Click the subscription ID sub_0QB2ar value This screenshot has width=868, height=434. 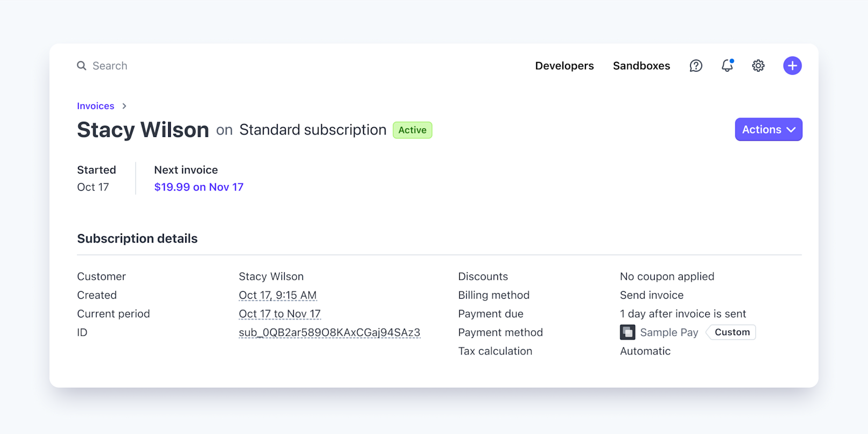coord(329,332)
